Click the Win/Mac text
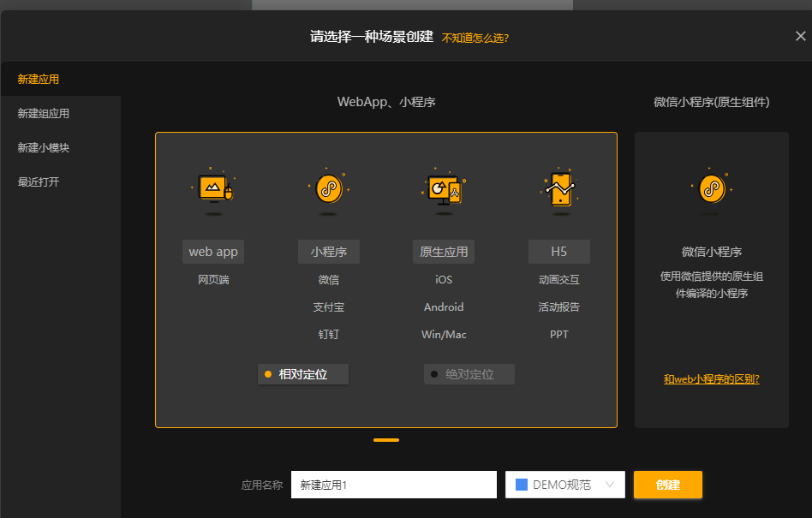The height and width of the screenshot is (518, 812). (x=444, y=335)
